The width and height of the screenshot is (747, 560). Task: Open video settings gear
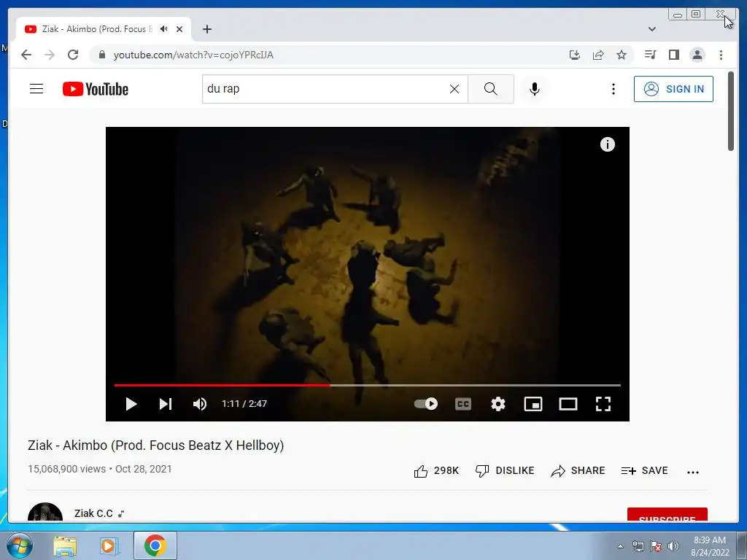498,404
